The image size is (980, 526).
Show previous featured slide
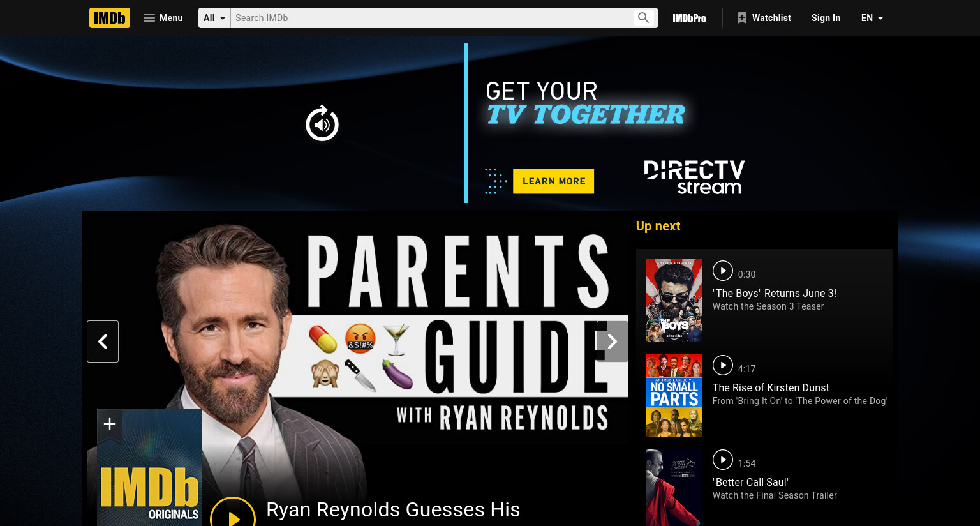[103, 342]
